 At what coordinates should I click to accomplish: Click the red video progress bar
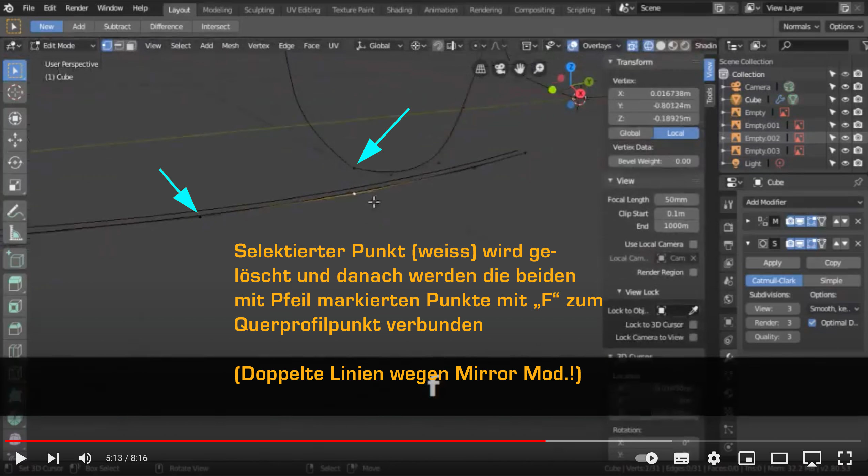273,441
